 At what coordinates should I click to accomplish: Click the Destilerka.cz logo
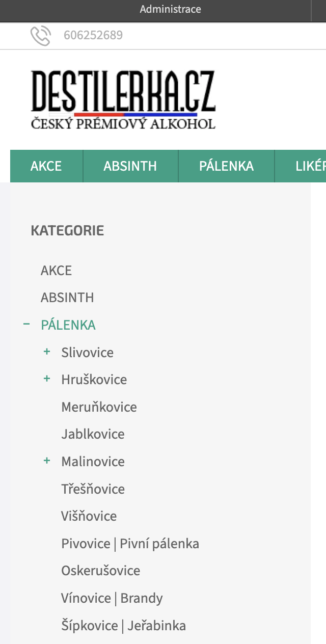[123, 99]
